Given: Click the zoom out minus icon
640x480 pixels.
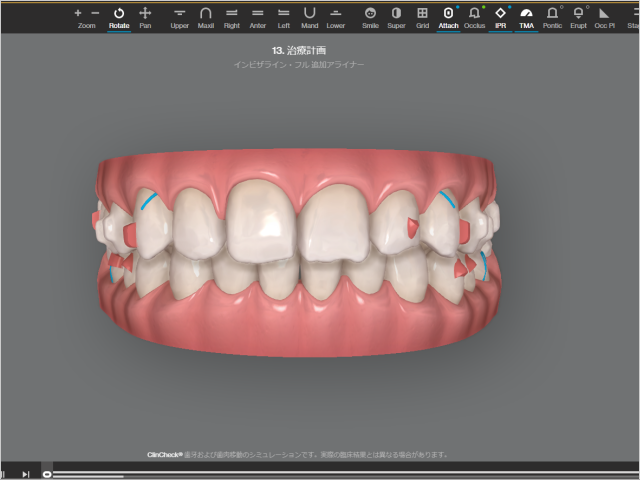Looking at the screenshot, I should tap(95, 13).
